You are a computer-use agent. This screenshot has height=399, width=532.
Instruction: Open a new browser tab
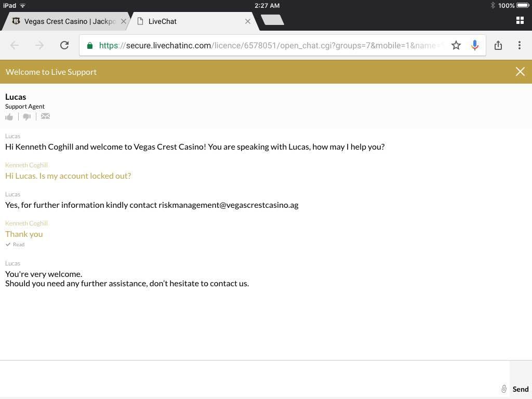[x=272, y=20]
